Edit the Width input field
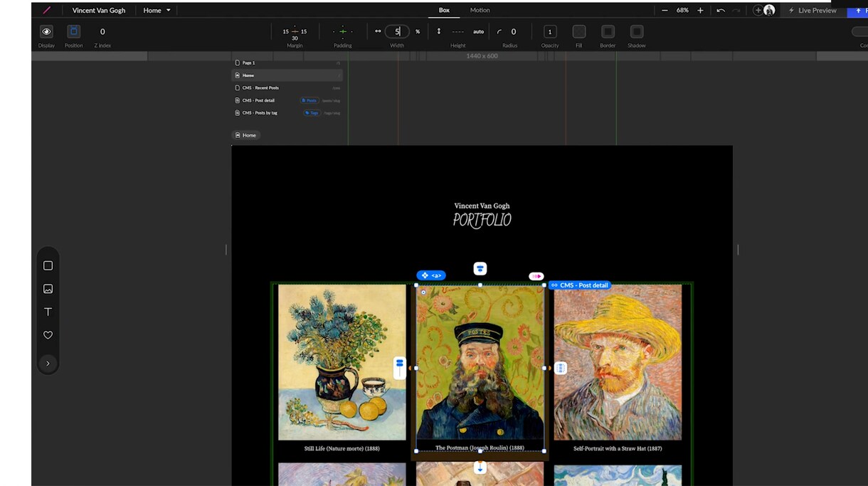The image size is (868, 486). (397, 31)
